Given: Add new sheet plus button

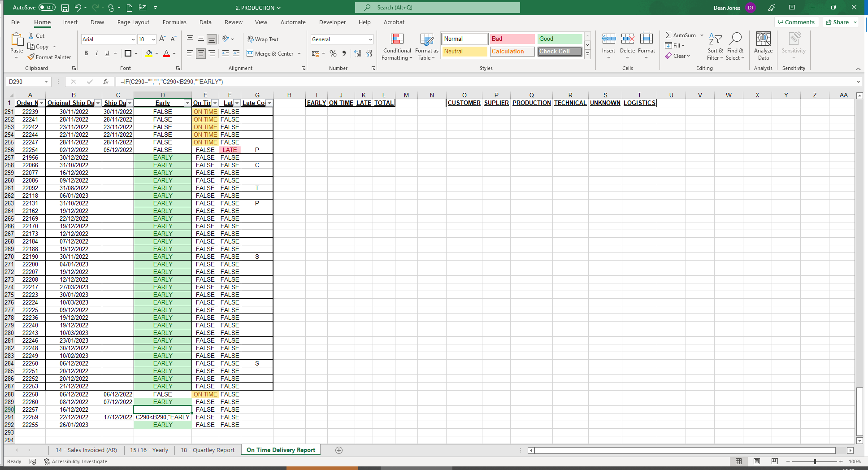Looking at the screenshot, I should pyautogui.click(x=339, y=450).
